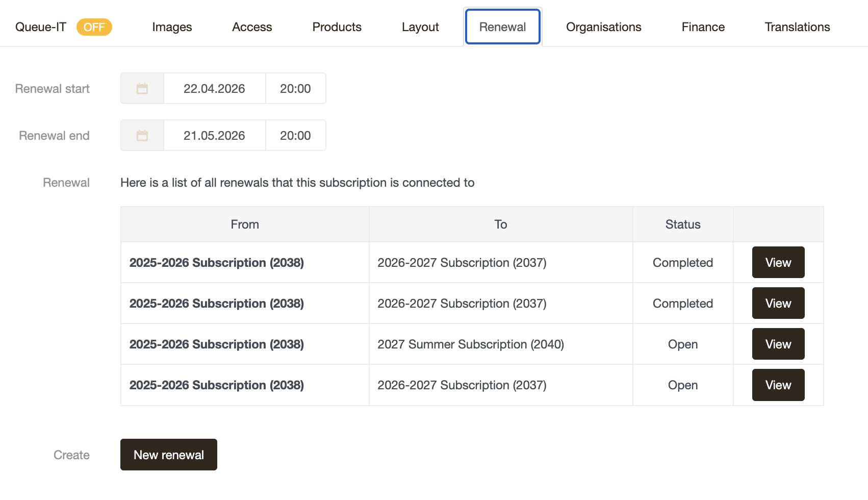Screen dimensions: 868x500
Task: Select the Open status of Summer Subscription row
Action: coord(683,344)
